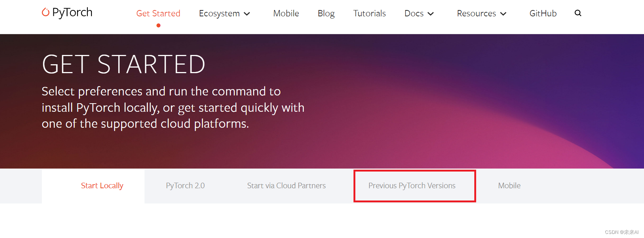Click the GET STARTED banner heading
This screenshot has height=238, width=644.
click(x=123, y=64)
